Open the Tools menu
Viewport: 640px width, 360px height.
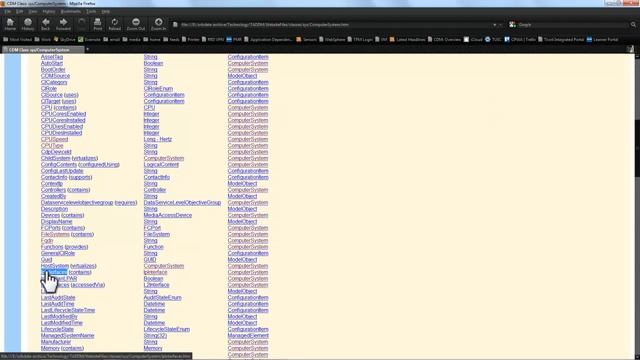tap(91, 11)
